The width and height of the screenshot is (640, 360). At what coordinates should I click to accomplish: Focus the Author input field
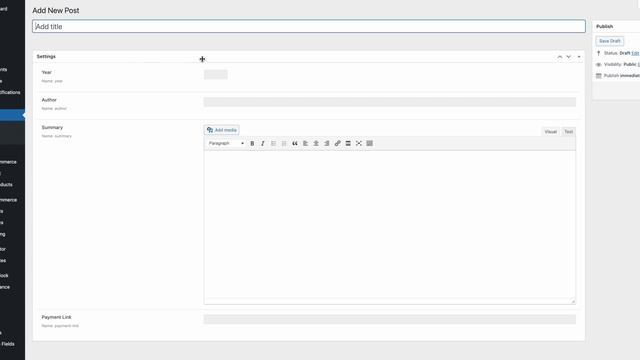(x=389, y=102)
